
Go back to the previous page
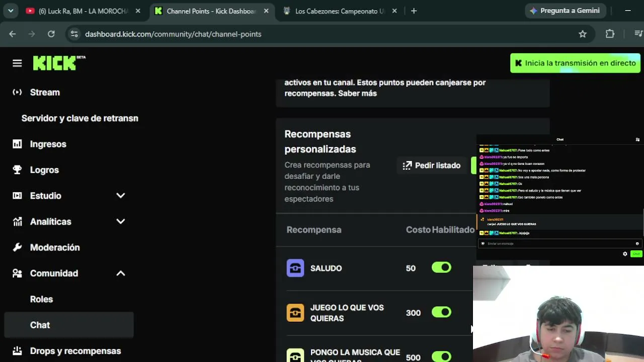point(13,34)
